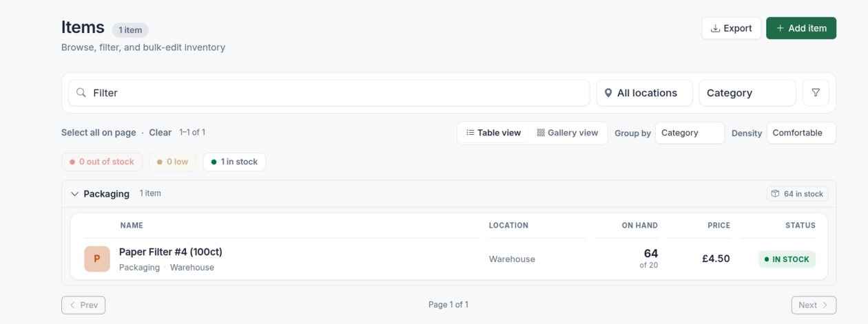Screen dimensions: 868x324
Task: Sort by the NAME column header
Action: coord(132,226)
